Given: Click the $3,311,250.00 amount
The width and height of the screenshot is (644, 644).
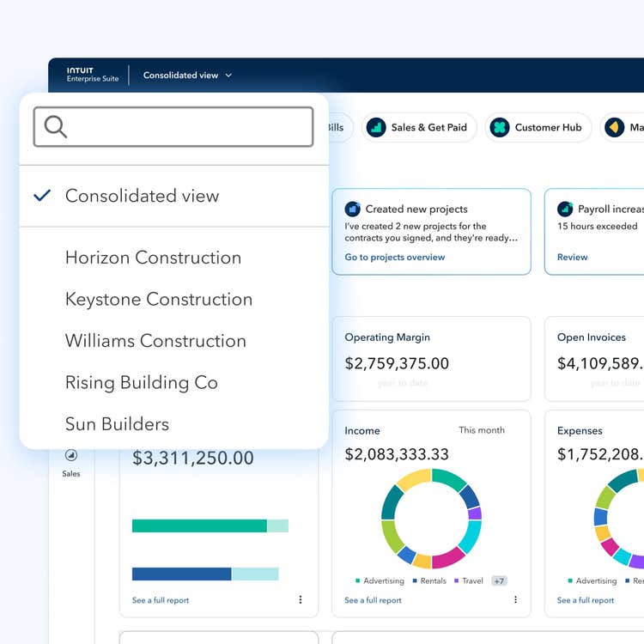Looking at the screenshot, I should [193, 458].
